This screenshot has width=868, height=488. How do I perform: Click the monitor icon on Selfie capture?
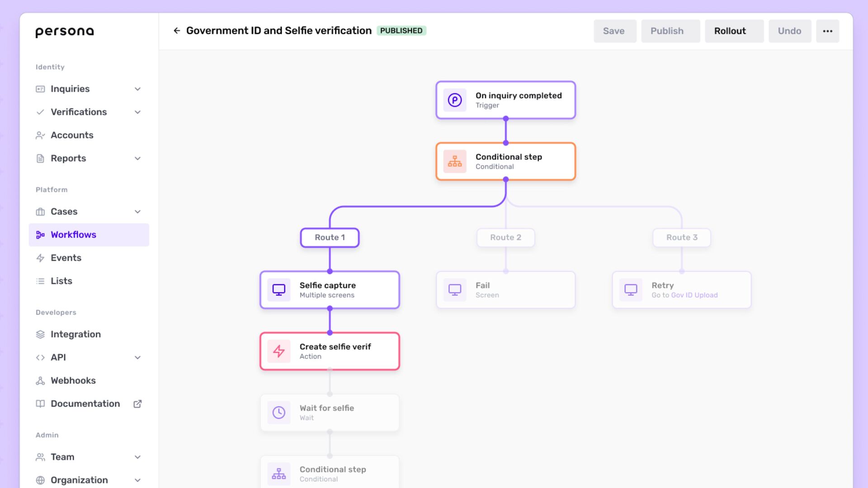click(278, 290)
